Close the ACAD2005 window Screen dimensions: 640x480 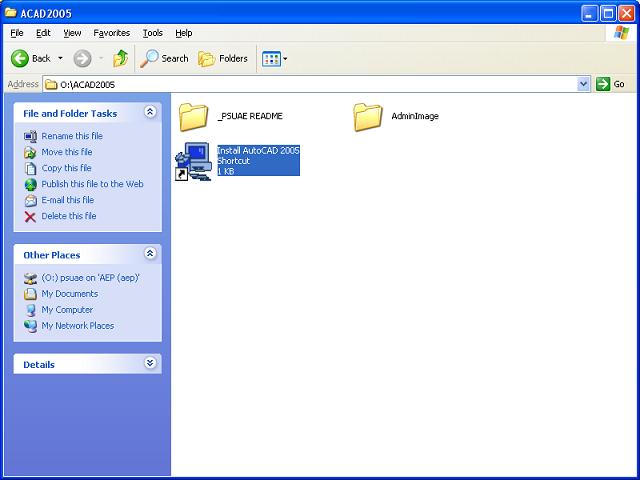click(x=627, y=13)
